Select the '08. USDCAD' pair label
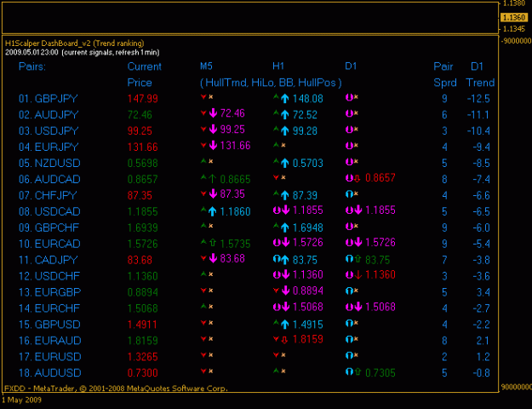This screenshot has width=532, height=409. [x=49, y=211]
